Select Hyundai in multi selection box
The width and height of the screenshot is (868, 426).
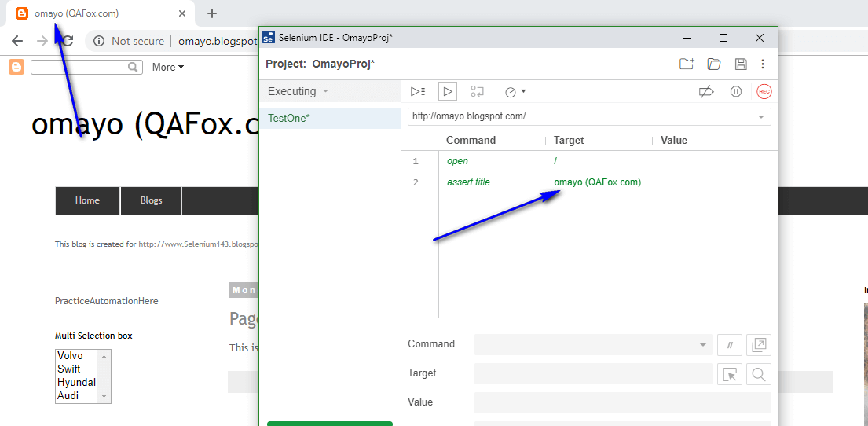[76, 382]
